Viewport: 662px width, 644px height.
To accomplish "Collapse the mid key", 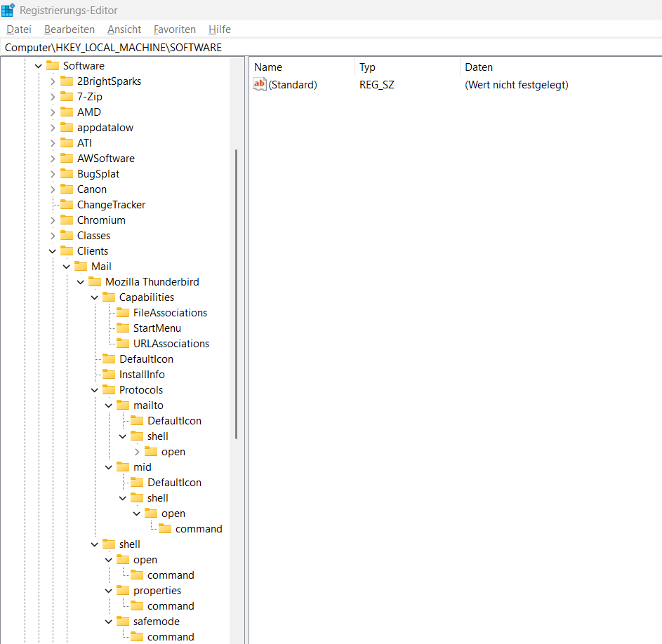I will 109,467.
